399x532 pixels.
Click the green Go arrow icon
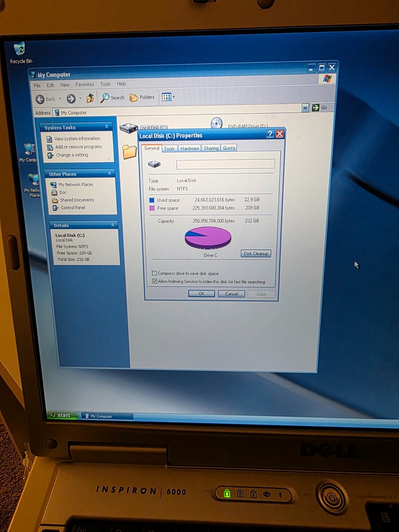point(315,107)
